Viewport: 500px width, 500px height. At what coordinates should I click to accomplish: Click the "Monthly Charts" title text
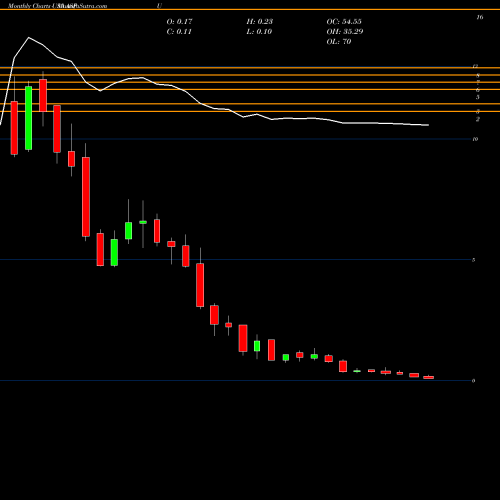tap(29, 6)
